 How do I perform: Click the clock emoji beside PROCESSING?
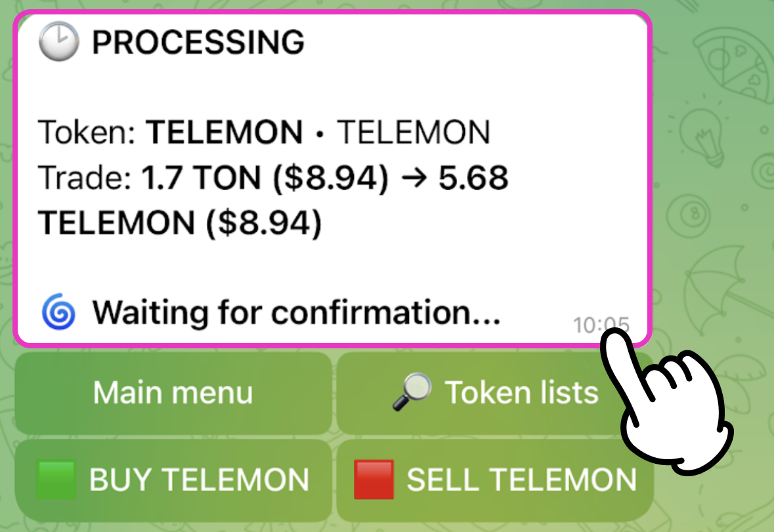[59, 43]
